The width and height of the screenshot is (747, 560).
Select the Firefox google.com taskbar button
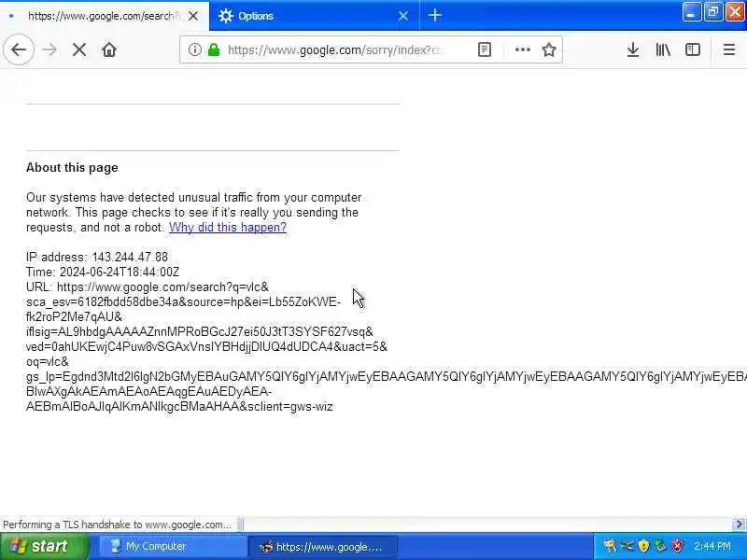pos(322,546)
